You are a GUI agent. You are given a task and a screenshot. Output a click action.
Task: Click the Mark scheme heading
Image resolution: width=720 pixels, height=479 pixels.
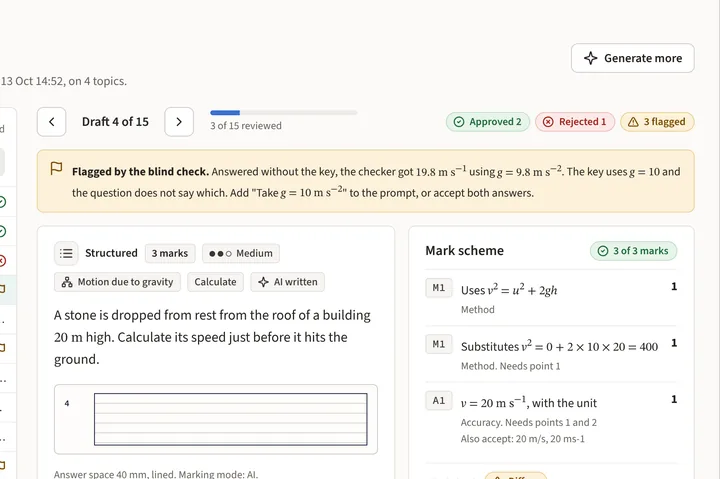[464, 251]
